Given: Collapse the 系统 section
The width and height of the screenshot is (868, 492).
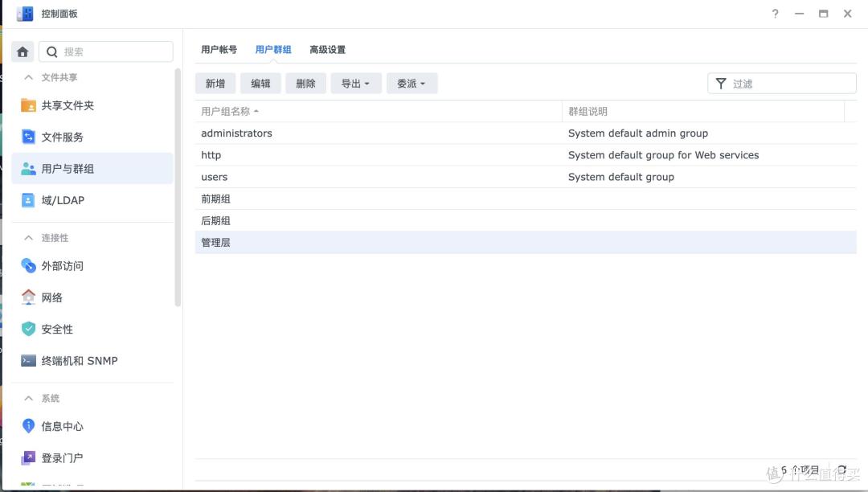Looking at the screenshot, I should click(28, 398).
